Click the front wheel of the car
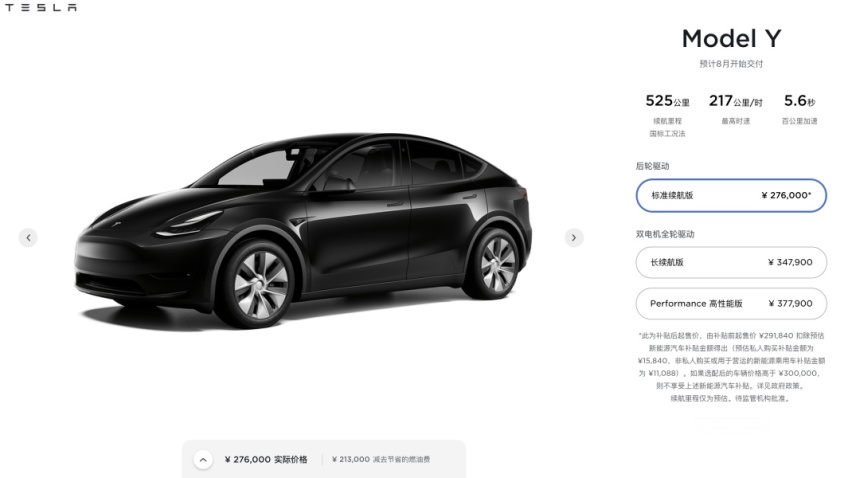The image size is (852, 478). 260,283
